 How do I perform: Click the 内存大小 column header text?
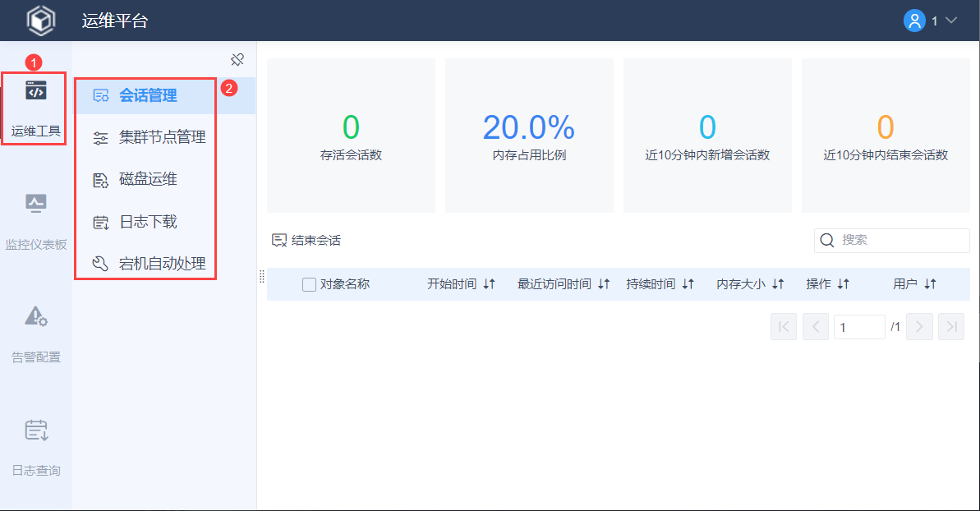pos(741,284)
